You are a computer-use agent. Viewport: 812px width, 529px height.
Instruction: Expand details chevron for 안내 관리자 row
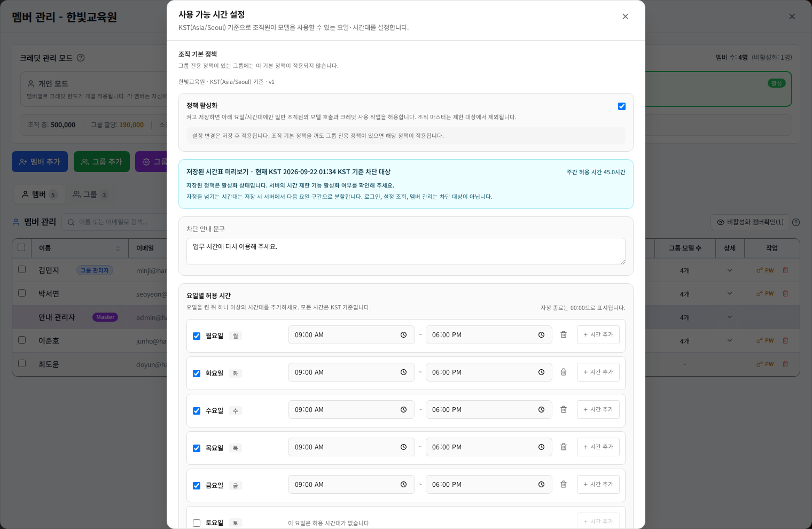pyautogui.click(x=730, y=317)
